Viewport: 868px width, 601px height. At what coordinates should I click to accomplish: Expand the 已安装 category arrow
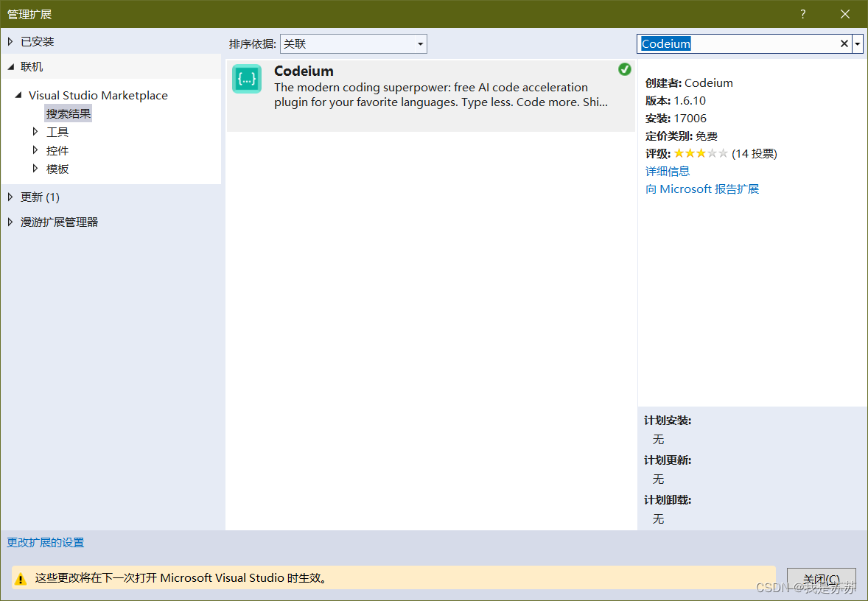coord(10,41)
